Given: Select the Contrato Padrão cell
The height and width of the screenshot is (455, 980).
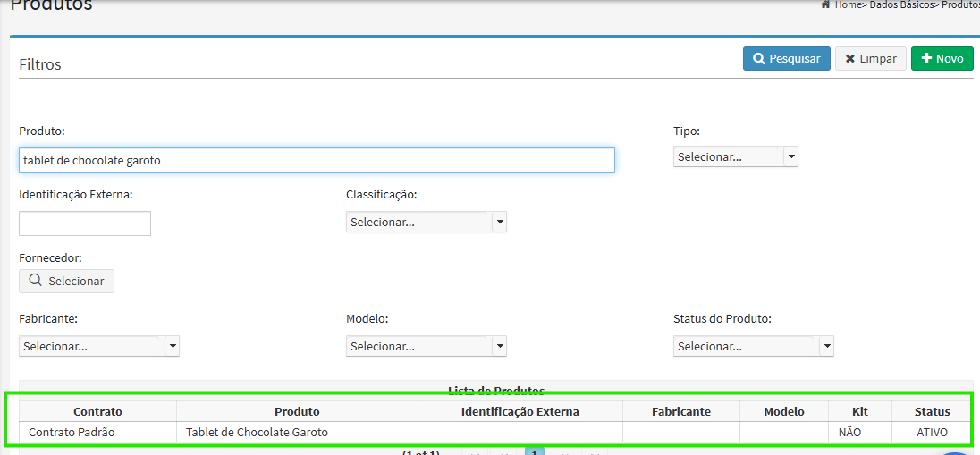Looking at the screenshot, I should pyautogui.click(x=97, y=432).
